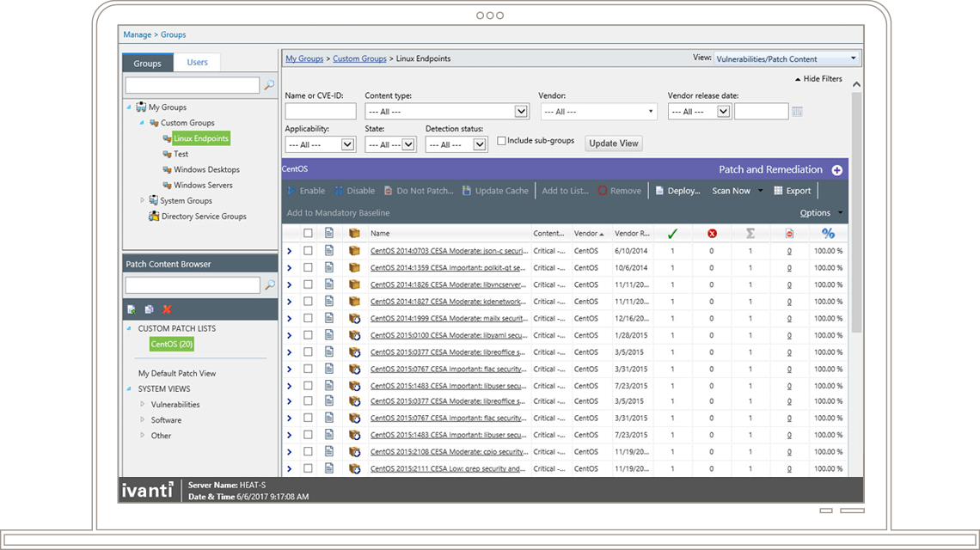Follow the Custom Groups breadcrumb link

[359, 58]
